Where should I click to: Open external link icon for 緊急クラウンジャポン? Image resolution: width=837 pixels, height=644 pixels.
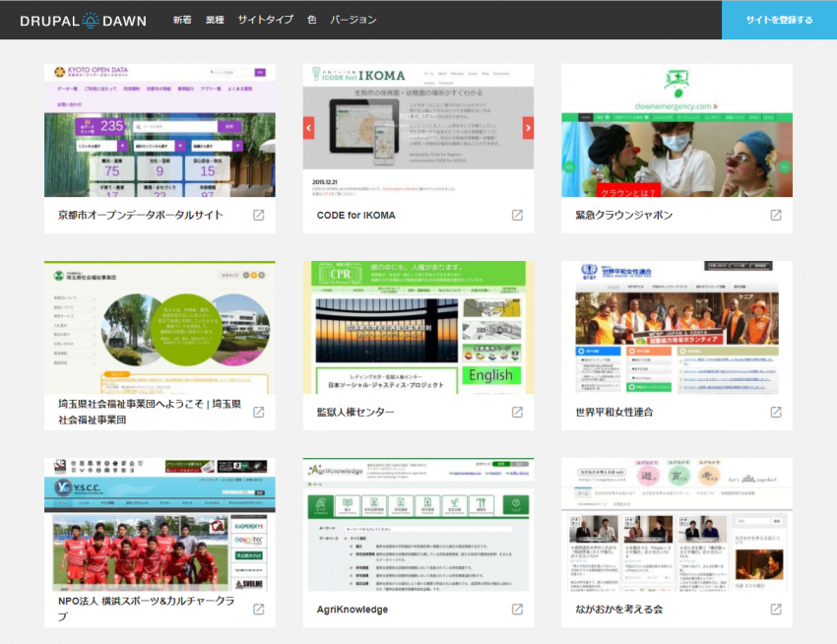[x=776, y=216]
